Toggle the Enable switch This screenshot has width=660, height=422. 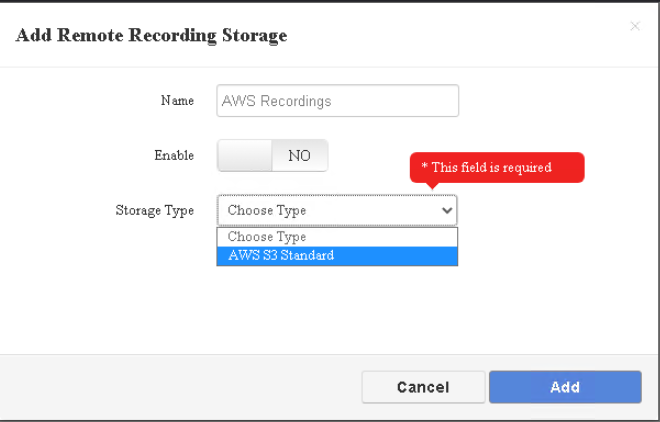tap(272, 155)
